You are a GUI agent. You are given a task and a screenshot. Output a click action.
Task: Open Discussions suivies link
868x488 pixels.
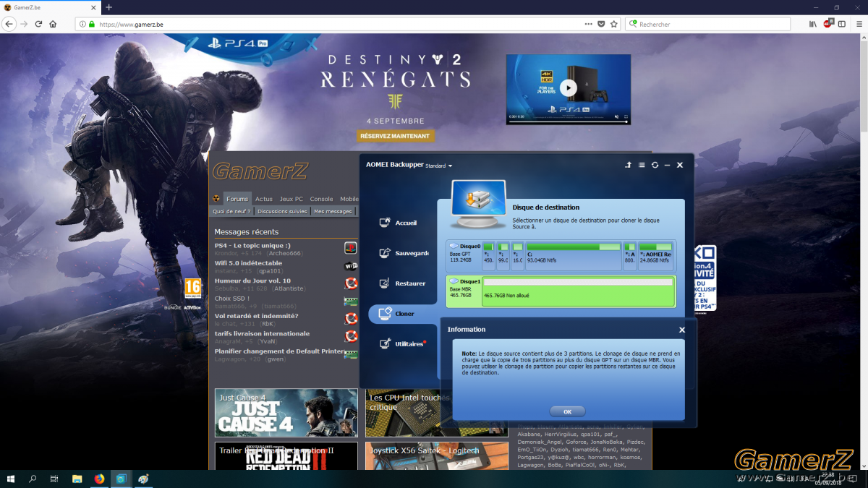[x=282, y=212]
